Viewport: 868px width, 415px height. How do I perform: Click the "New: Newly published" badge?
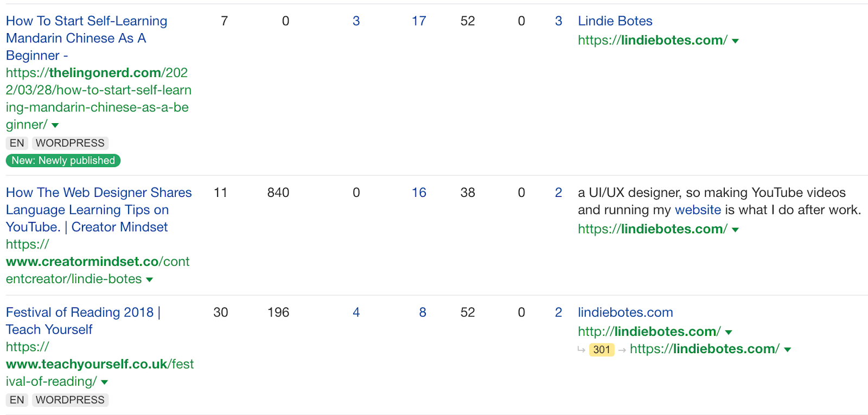coord(63,161)
